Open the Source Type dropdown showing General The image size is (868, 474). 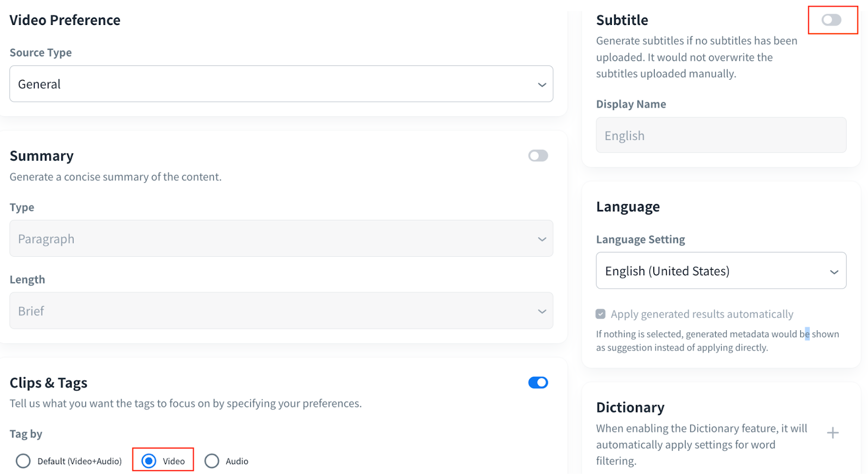271,84
